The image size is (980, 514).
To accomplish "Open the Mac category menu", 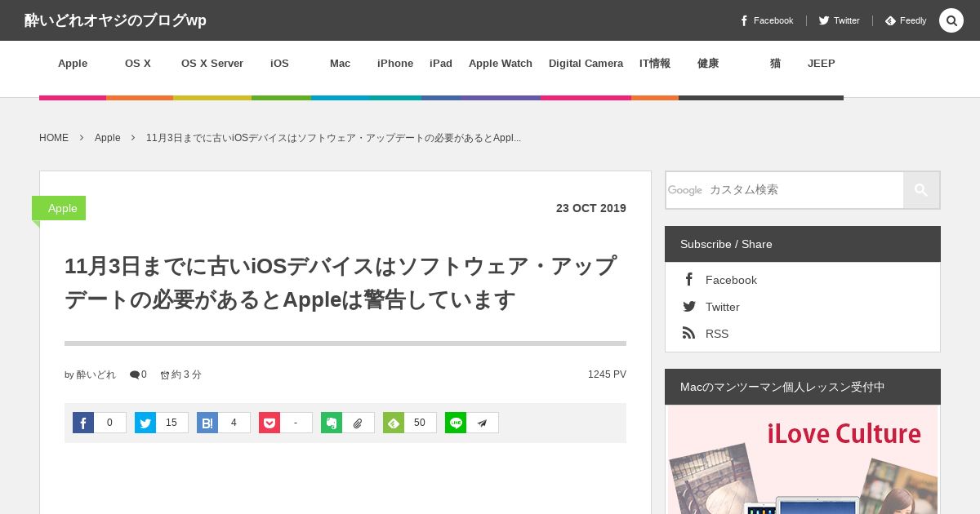I will [x=340, y=64].
